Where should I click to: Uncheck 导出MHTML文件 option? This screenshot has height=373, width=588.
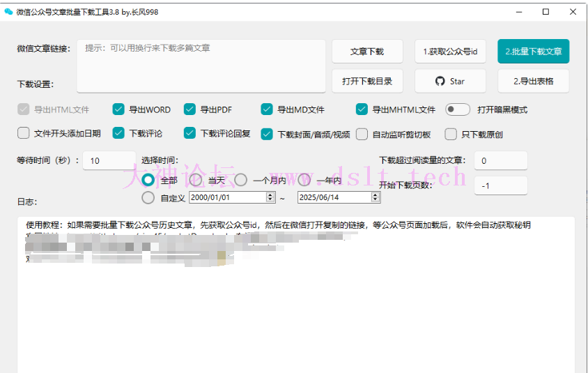coord(362,109)
